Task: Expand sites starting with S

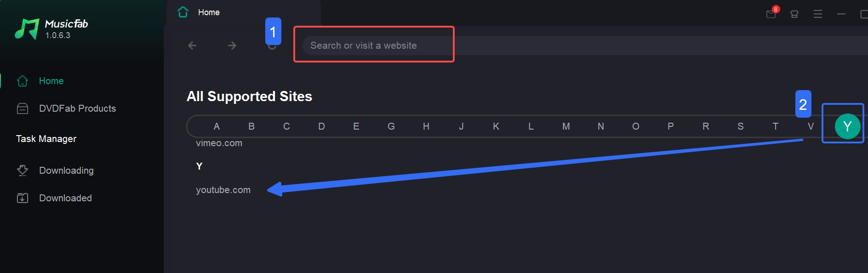Action: click(741, 126)
